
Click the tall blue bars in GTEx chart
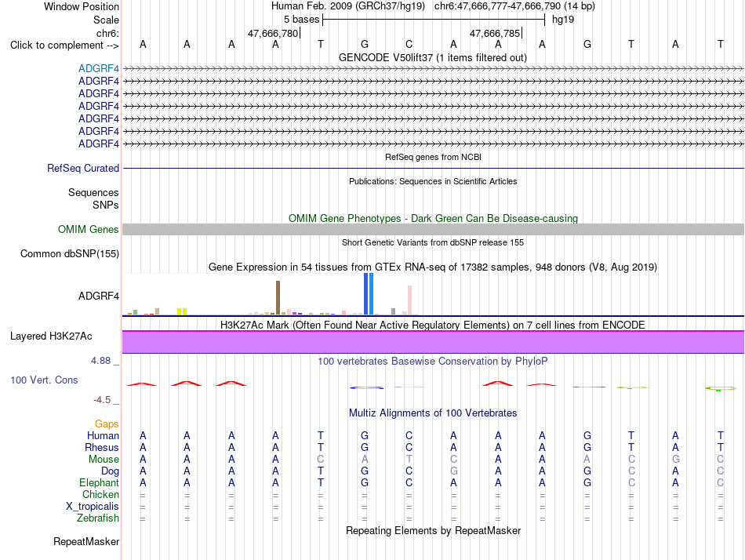(369, 294)
